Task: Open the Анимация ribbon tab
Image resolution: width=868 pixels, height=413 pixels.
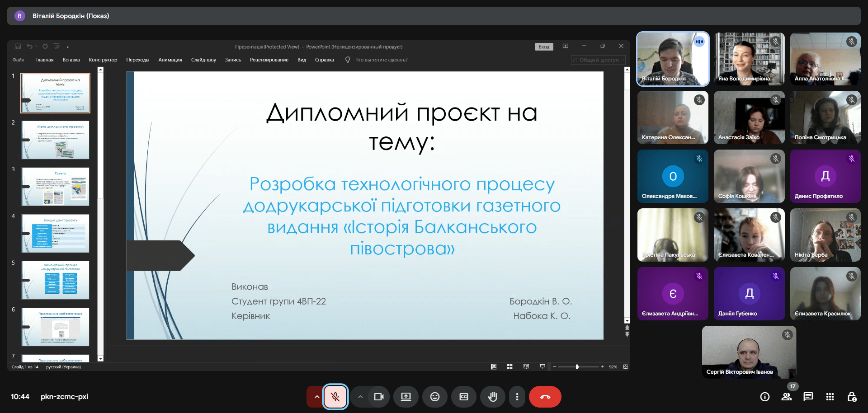Action: [x=170, y=60]
